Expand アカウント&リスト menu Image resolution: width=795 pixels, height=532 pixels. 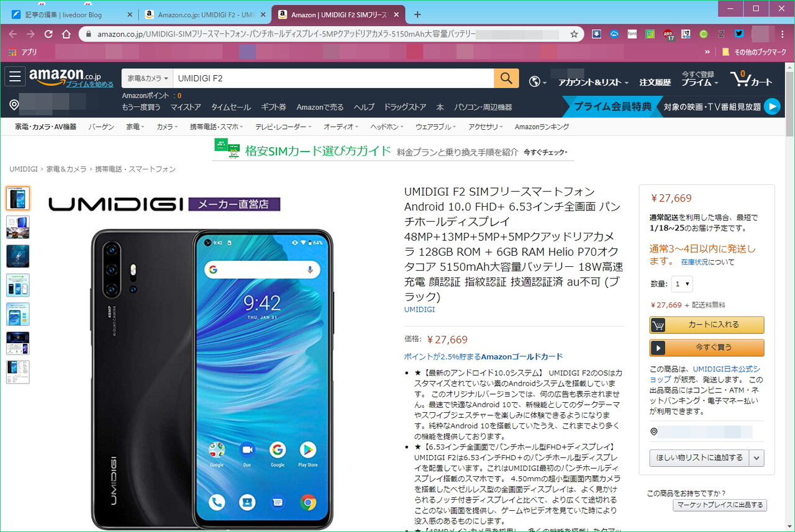click(x=593, y=82)
